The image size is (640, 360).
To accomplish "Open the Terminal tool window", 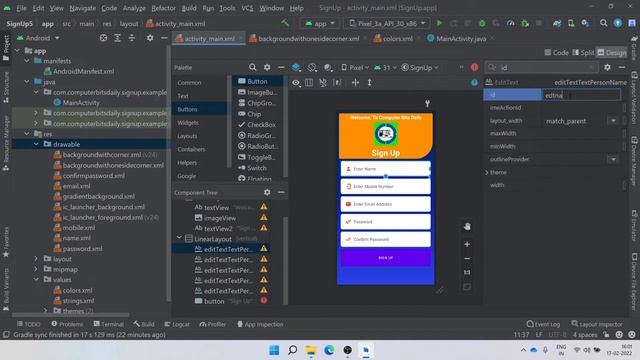I will coord(109,324).
